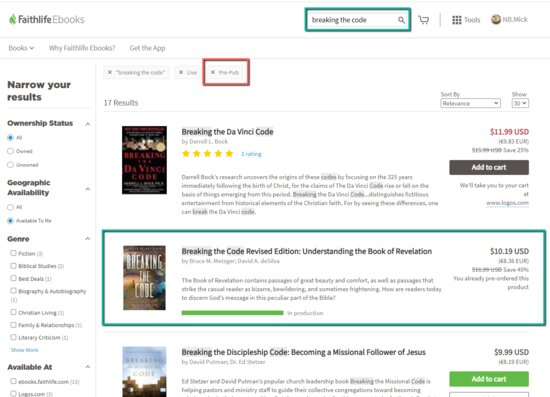Click the Faithlife Ebooks wordmark

51,20
